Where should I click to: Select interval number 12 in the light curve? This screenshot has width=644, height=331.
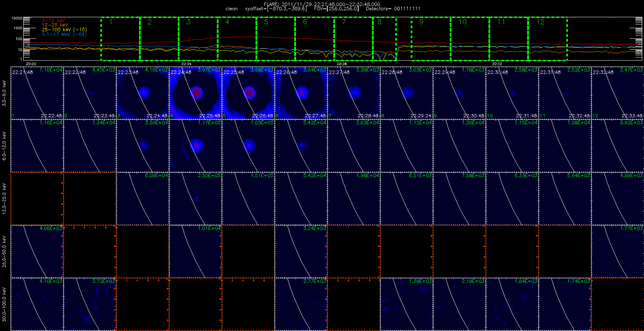[x=548, y=38]
